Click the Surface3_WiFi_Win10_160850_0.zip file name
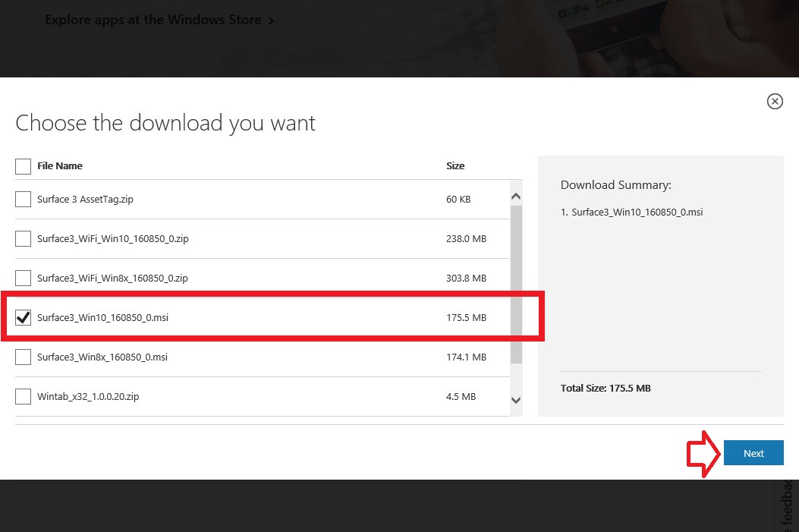Screen dimensions: 799x532 pos(112,238)
